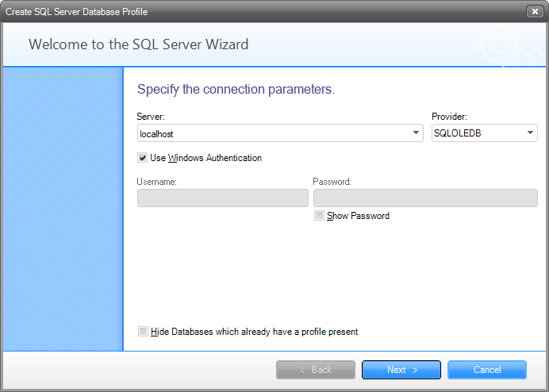549x392 pixels.
Task: Cancel the SQL Server wizard
Action: pos(487,370)
